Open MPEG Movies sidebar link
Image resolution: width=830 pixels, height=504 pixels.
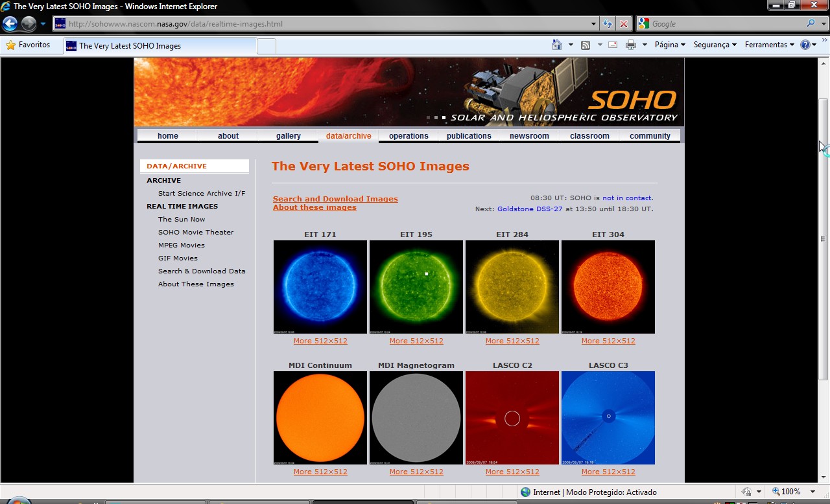[x=182, y=245]
